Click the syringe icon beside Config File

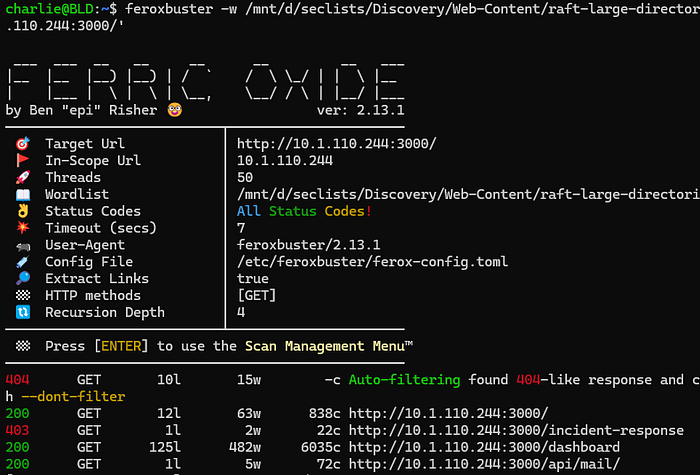(x=23, y=262)
